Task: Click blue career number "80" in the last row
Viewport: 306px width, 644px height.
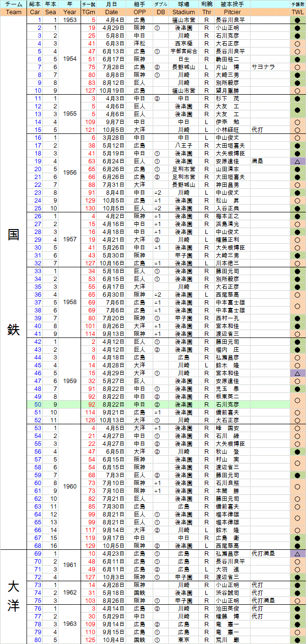Action: [38, 640]
